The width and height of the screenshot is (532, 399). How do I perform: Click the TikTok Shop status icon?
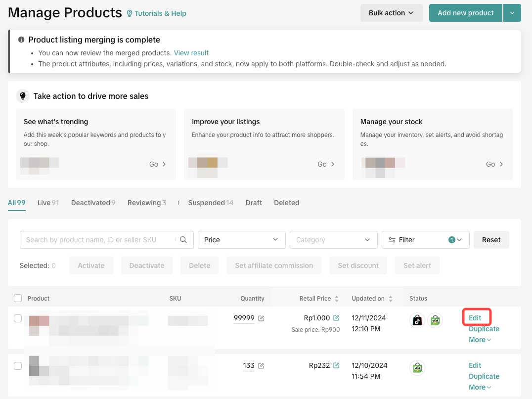[x=418, y=320]
